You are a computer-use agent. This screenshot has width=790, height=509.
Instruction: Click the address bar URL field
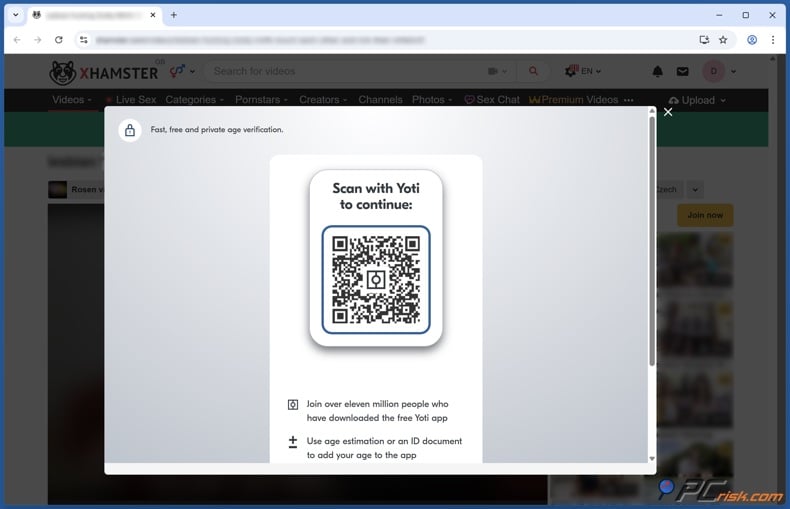[x=393, y=40]
